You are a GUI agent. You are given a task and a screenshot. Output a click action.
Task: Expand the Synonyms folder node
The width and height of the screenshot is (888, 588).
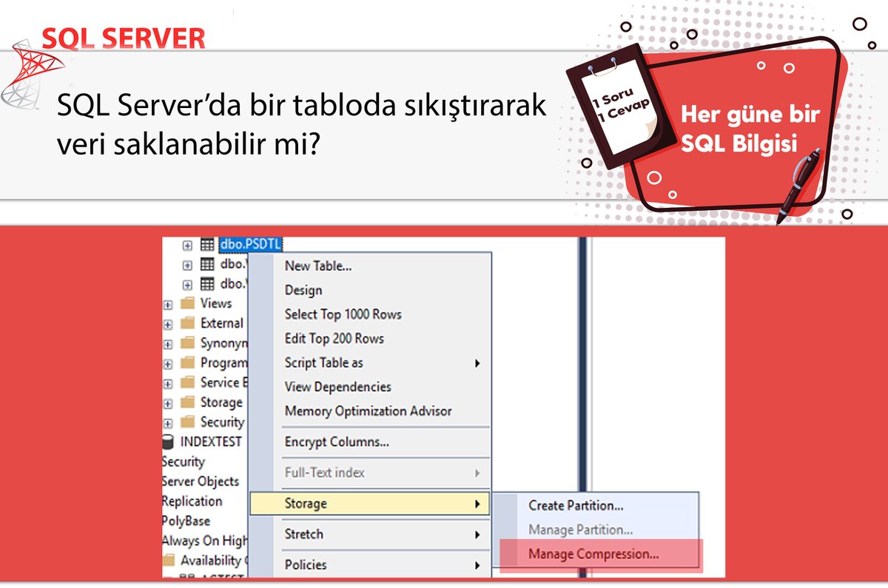[x=168, y=344]
